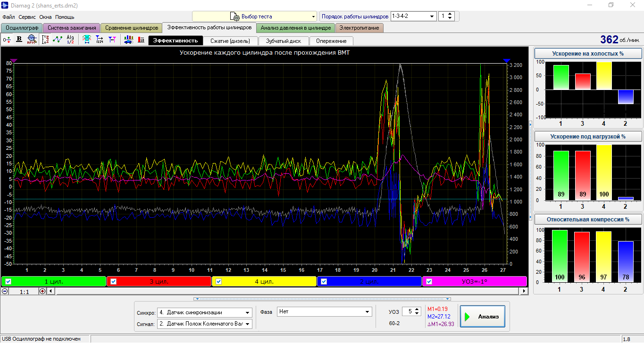The height and width of the screenshot is (343, 644).
Task: Click the waveform width measurement icon
Action: (87, 40)
